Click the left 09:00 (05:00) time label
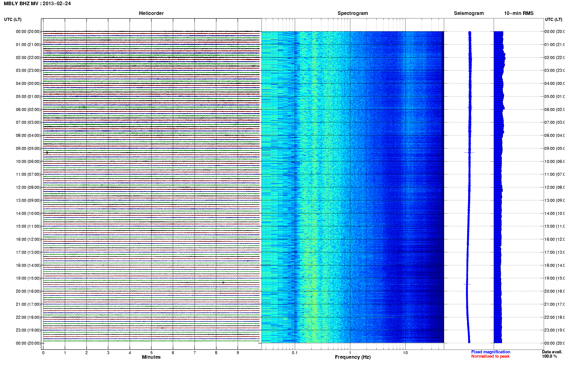 (x=28, y=148)
